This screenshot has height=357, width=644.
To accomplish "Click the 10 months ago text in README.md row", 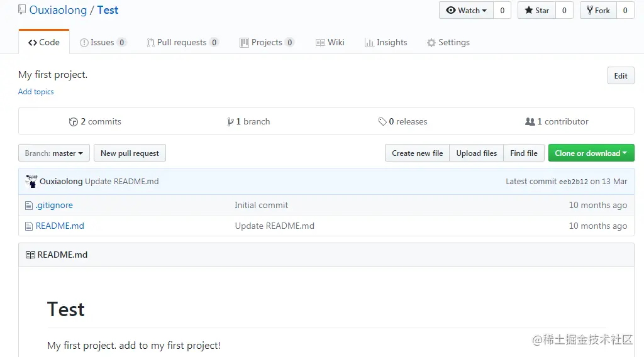I will (597, 226).
